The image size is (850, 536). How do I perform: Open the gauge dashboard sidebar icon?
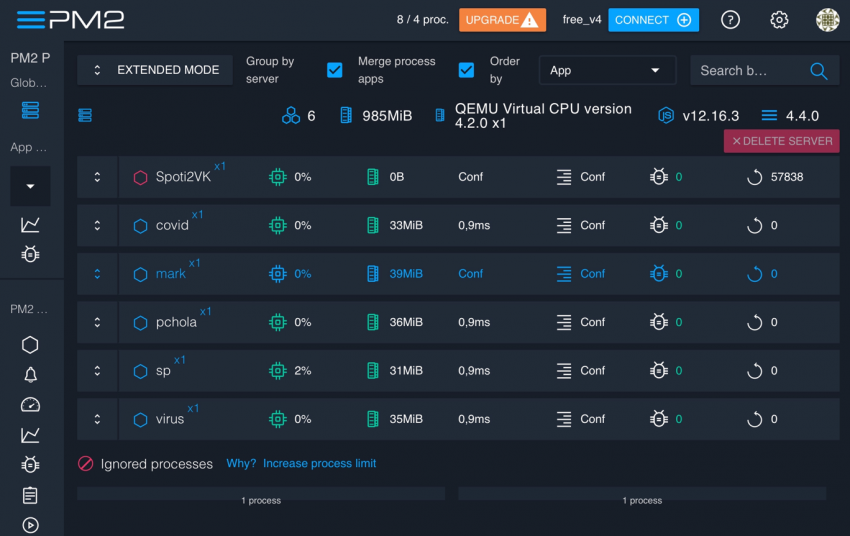(x=30, y=405)
